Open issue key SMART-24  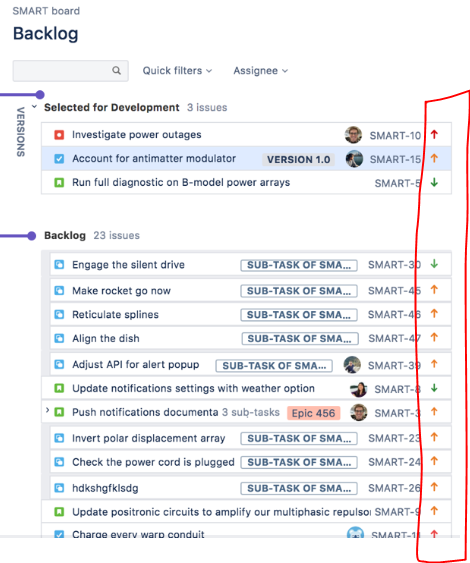[394, 462]
